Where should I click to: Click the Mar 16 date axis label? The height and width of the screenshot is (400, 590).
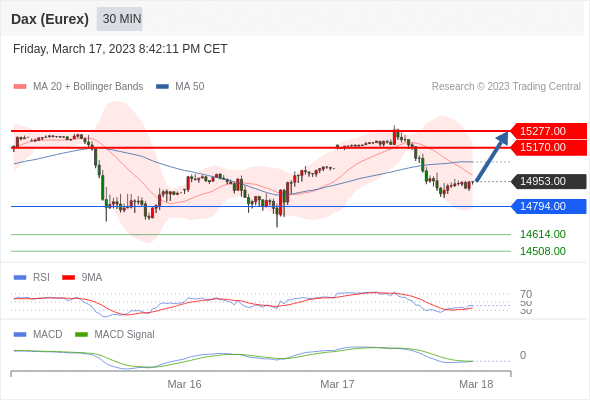(184, 384)
